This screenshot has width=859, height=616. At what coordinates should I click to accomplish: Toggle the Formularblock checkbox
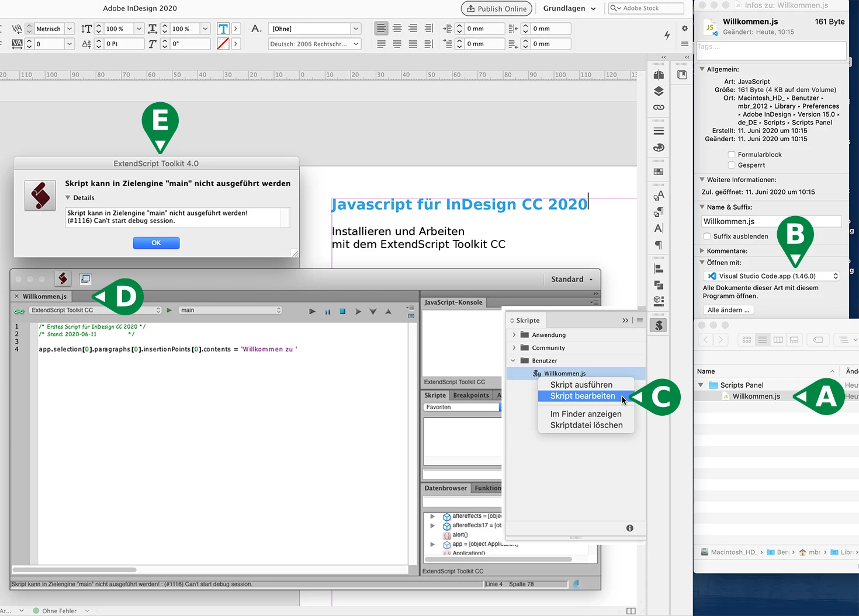coord(732,155)
